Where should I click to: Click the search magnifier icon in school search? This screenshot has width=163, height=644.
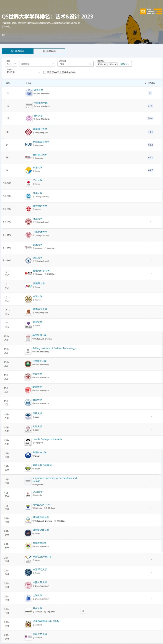(x=53, y=64)
